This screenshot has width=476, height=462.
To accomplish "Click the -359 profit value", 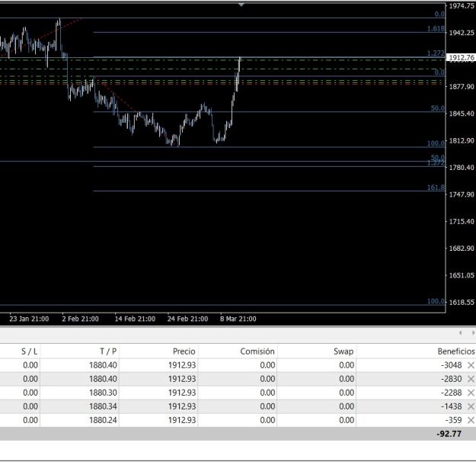I will tap(454, 420).
